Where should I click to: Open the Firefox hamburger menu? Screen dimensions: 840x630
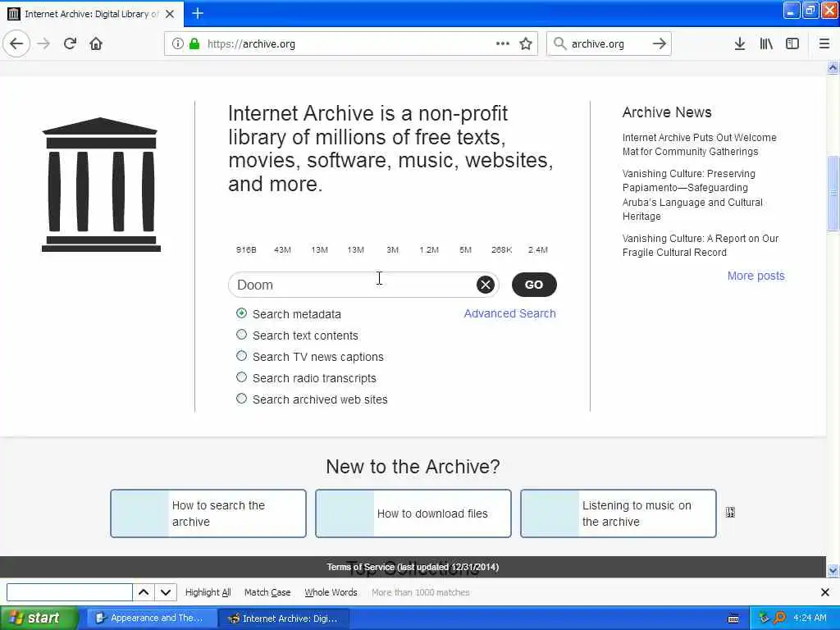coord(824,44)
